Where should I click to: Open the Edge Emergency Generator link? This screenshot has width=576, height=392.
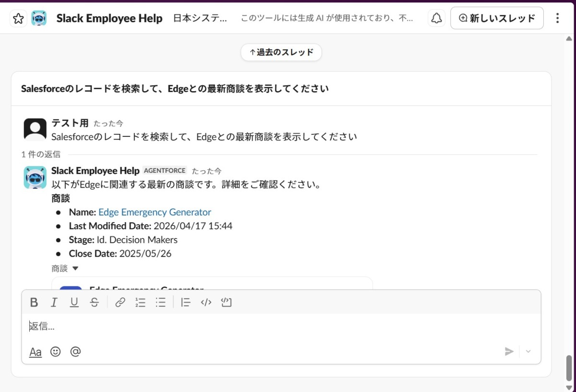click(x=155, y=212)
